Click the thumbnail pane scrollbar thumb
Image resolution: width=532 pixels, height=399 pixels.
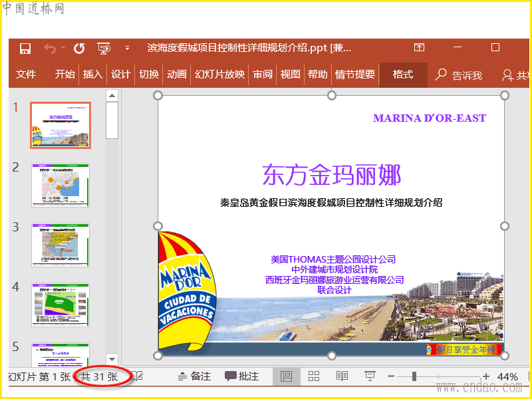112,120
